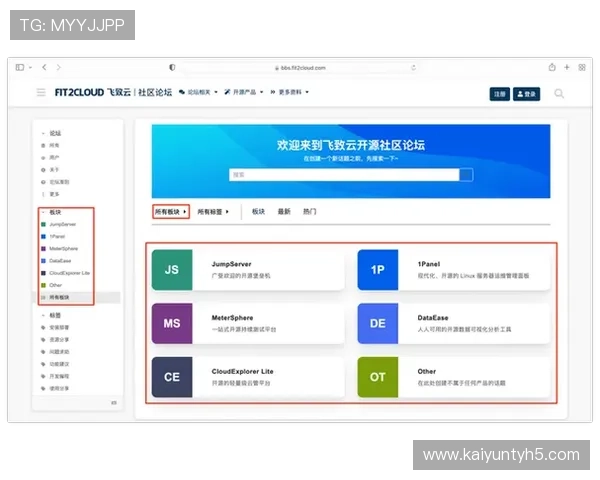Click the privacy shield icon in Safari
Image resolution: width=600 pixels, height=480 pixels.
pos(172,67)
